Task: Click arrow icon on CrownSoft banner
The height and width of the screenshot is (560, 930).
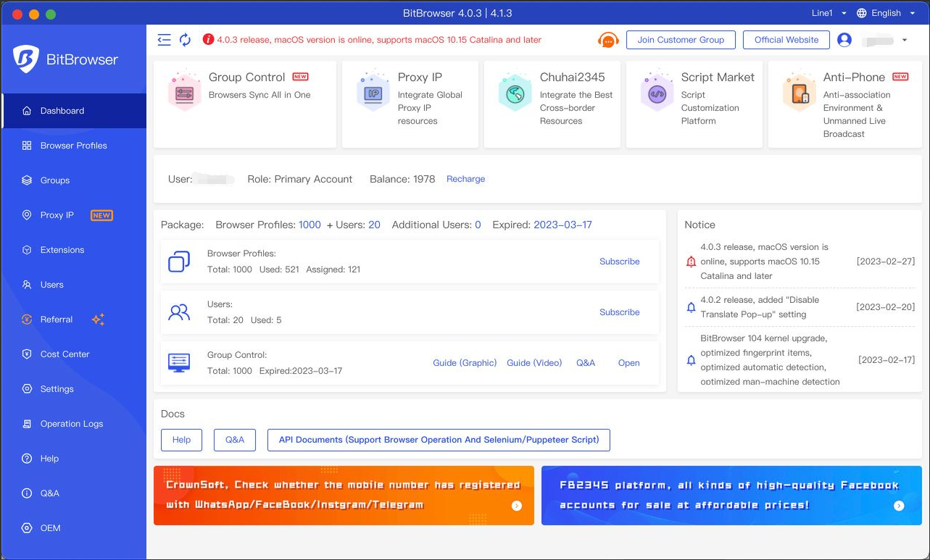Action: pyautogui.click(x=517, y=506)
